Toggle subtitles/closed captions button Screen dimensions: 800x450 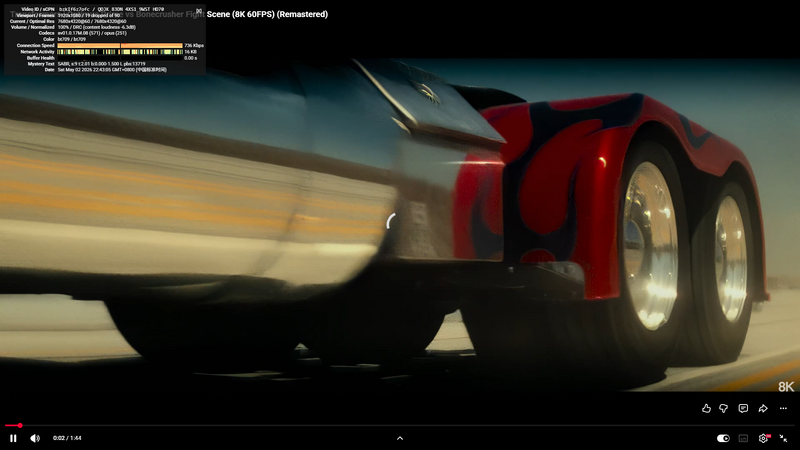743,438
